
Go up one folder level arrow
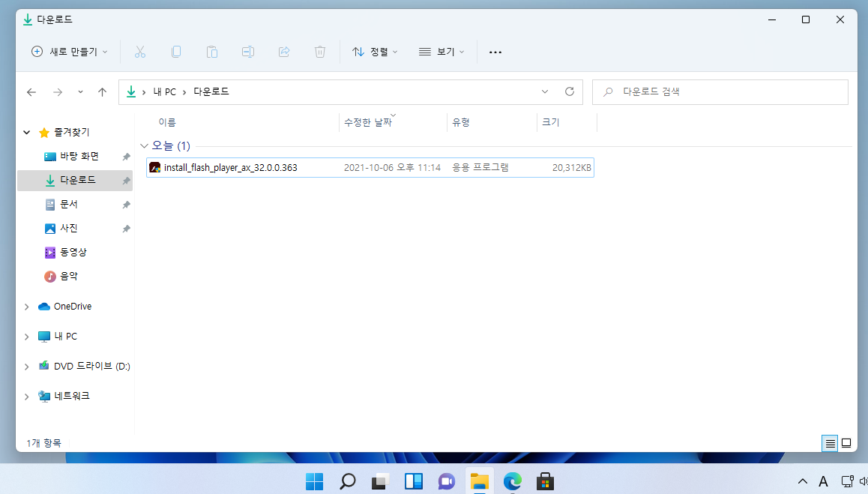point(103,92)
